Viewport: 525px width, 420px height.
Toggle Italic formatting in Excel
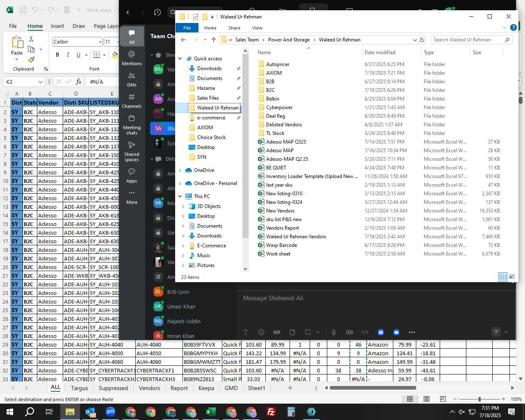(68, 55)
